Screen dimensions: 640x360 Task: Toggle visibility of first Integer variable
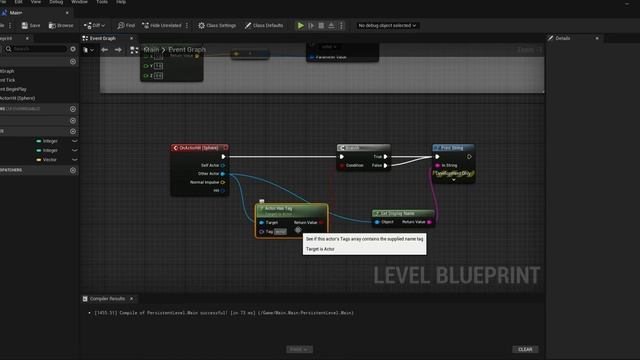click(x=74, y=141)
